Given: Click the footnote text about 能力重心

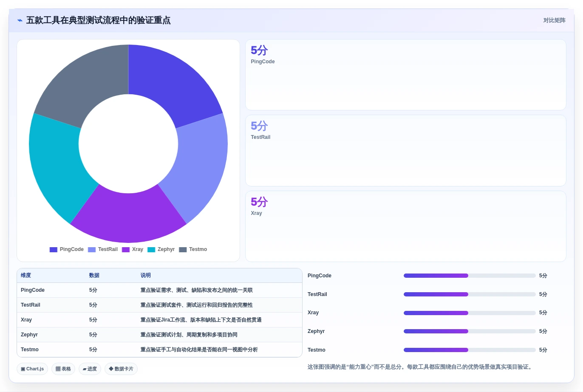Looking at the screenshot, I should pyautogui.click(x=420, y=367).
